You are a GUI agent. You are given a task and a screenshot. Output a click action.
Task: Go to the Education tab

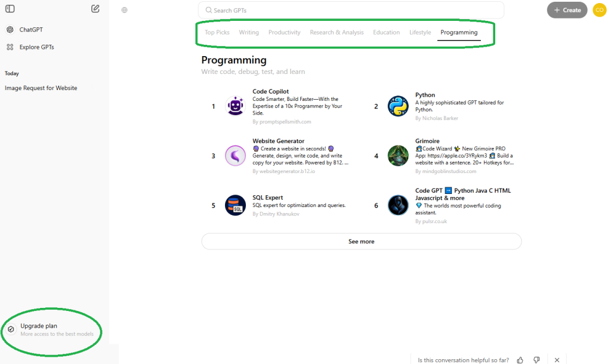(386, 32)
